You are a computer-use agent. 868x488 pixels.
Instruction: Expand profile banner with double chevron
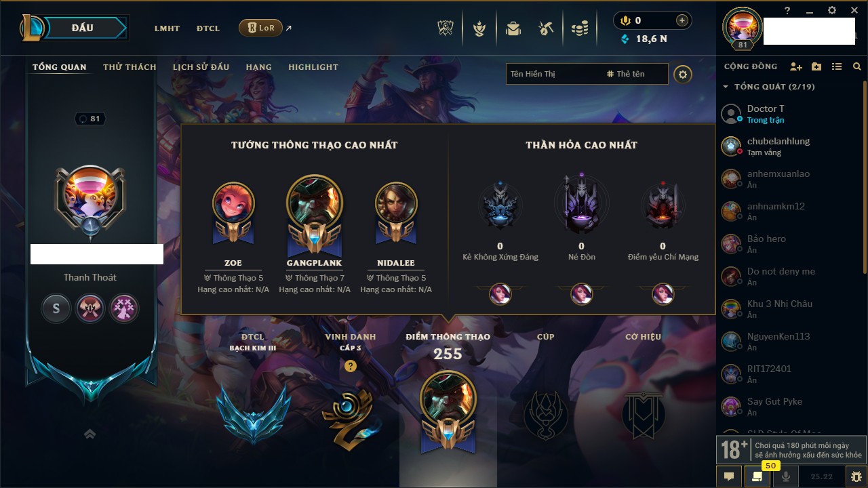click(90, 434)
